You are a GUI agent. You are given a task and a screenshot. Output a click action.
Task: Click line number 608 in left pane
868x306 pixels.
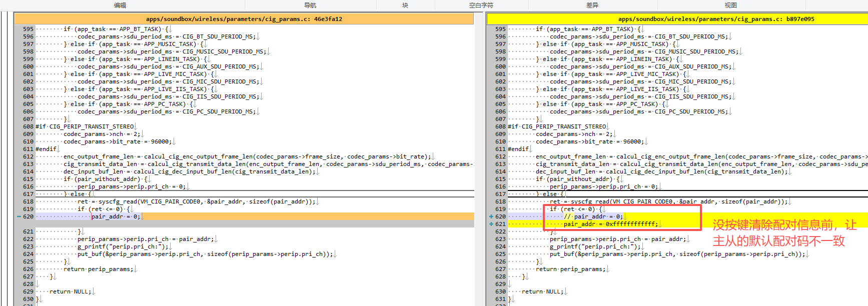(x=28, y=126)
